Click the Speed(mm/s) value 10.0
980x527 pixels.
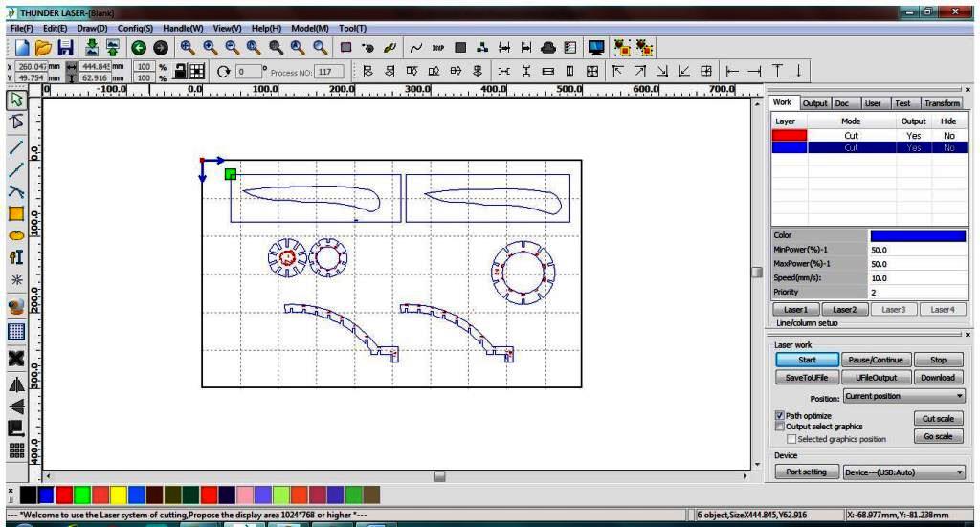coord(918,278)
